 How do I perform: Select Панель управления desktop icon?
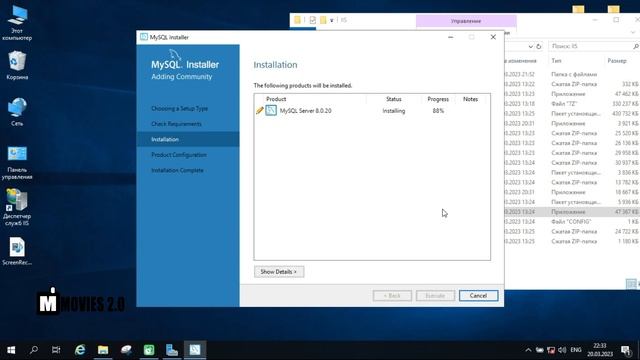tap(17, 163)
